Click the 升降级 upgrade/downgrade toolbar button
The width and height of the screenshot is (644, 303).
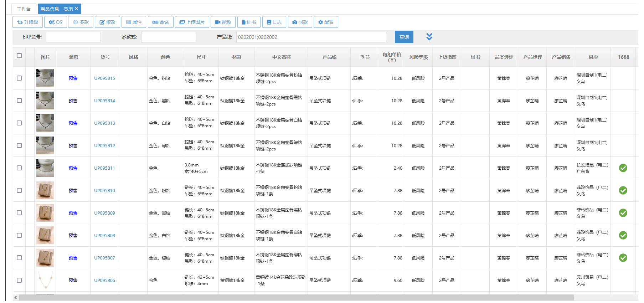[28, 22]
